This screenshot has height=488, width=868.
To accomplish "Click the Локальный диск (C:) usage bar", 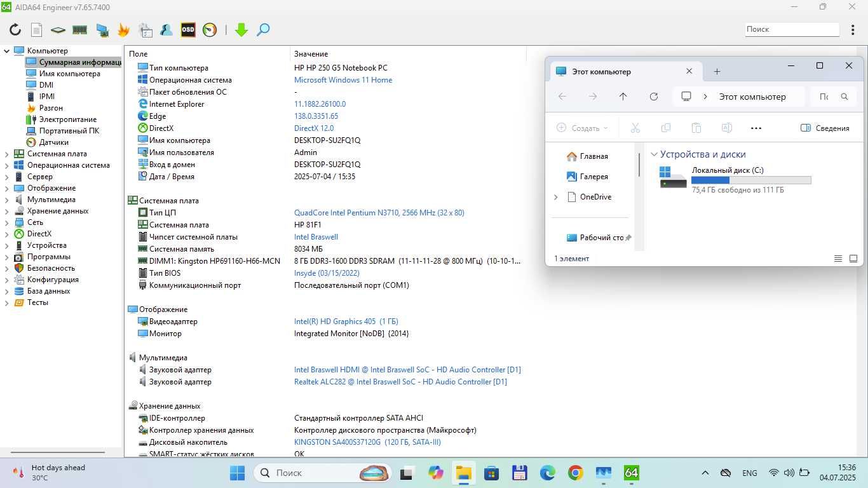I will coord(751,180).
